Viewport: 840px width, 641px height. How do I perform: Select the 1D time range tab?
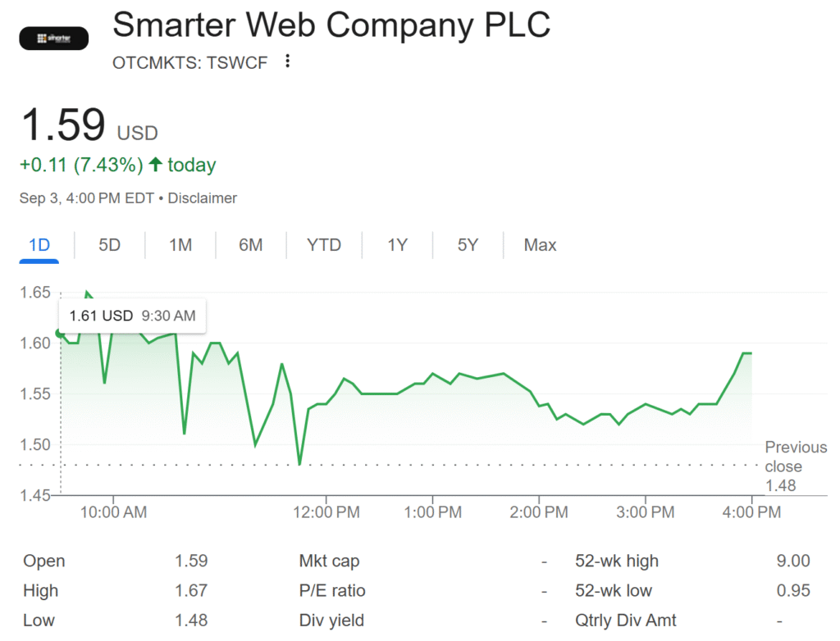tap(39, 245)
